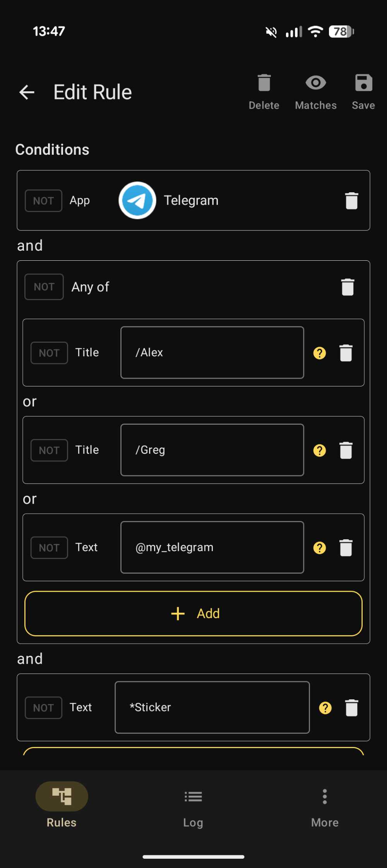Screen dimensions: 387x868
Task: Click the Title /Greg input field
Action: [x=212, y=450]
